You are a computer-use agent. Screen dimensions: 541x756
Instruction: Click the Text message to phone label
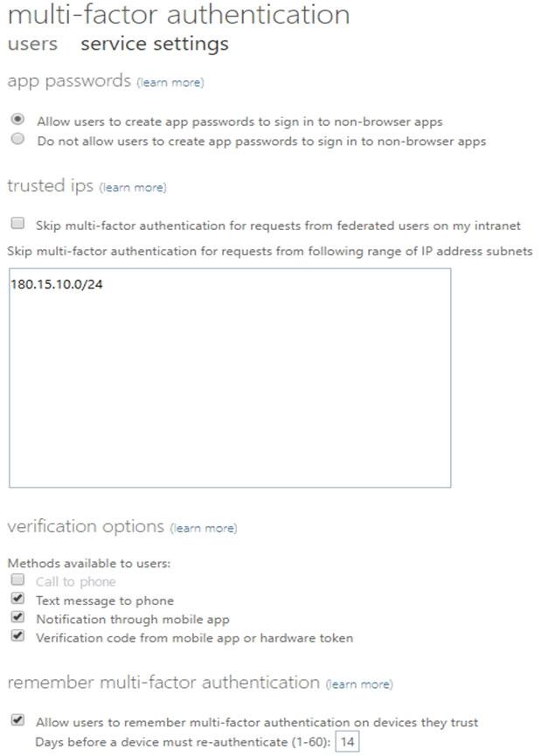(x=104, y=600)
